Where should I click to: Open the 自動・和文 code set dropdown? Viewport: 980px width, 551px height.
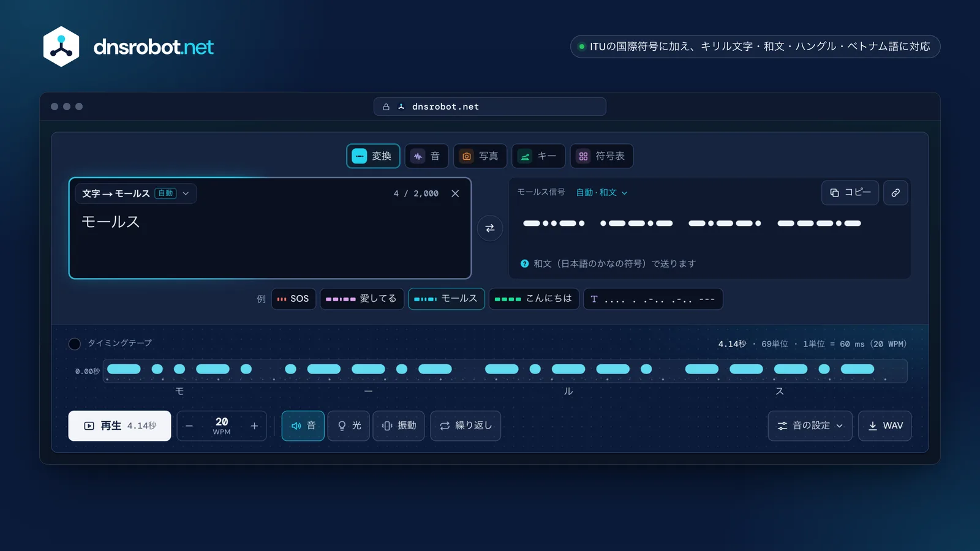pyautogui.click(x=601, y=192)
